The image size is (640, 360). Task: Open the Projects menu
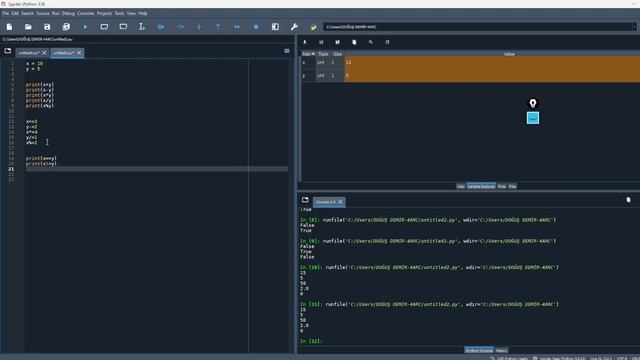(x=104, y=13)
